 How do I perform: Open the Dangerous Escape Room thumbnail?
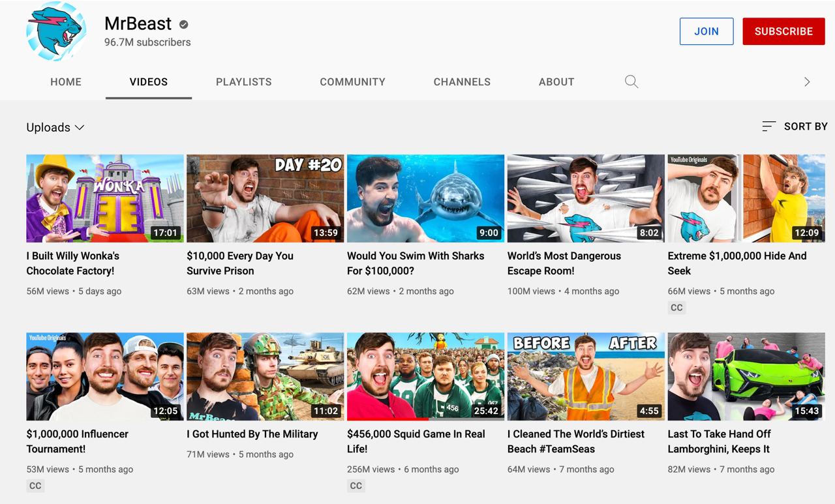586,198
